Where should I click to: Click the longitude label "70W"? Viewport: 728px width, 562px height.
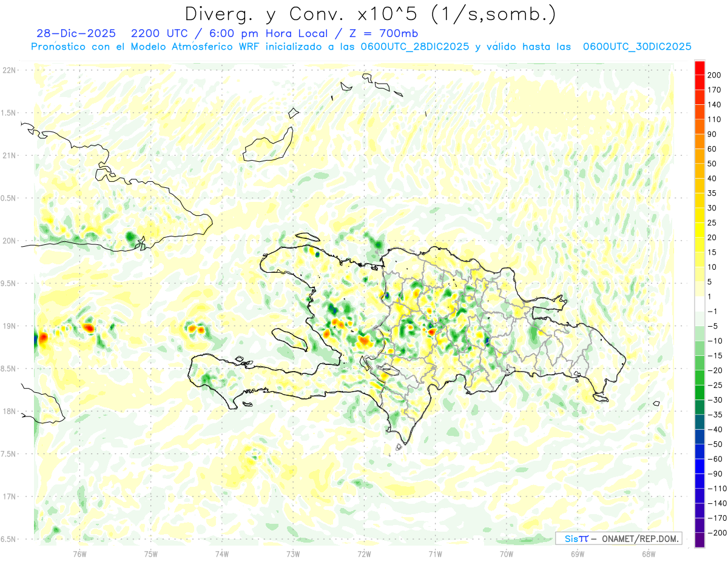[x=507, y=554]
